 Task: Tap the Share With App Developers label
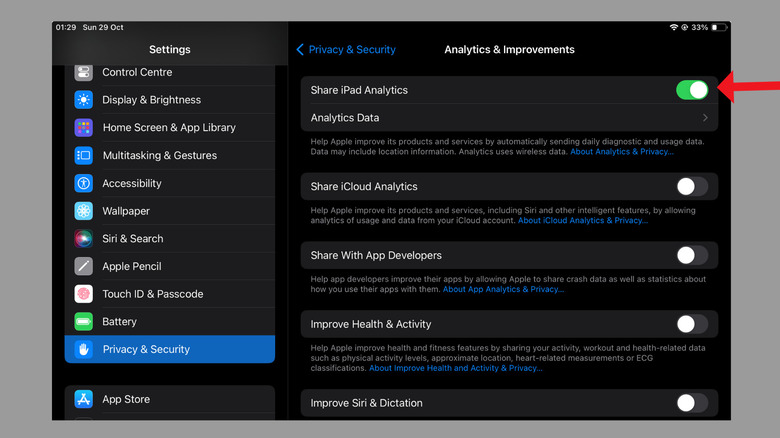click(x=376, y=255)
